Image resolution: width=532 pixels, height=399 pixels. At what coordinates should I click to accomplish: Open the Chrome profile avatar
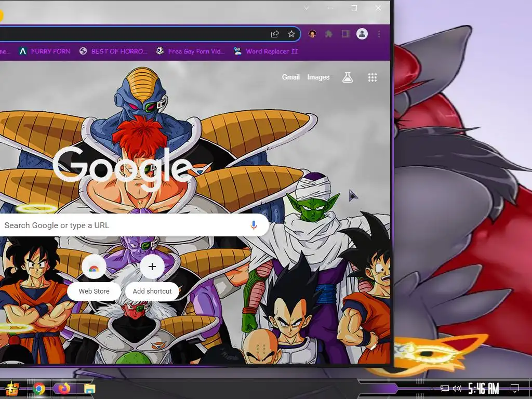[362, 34]
